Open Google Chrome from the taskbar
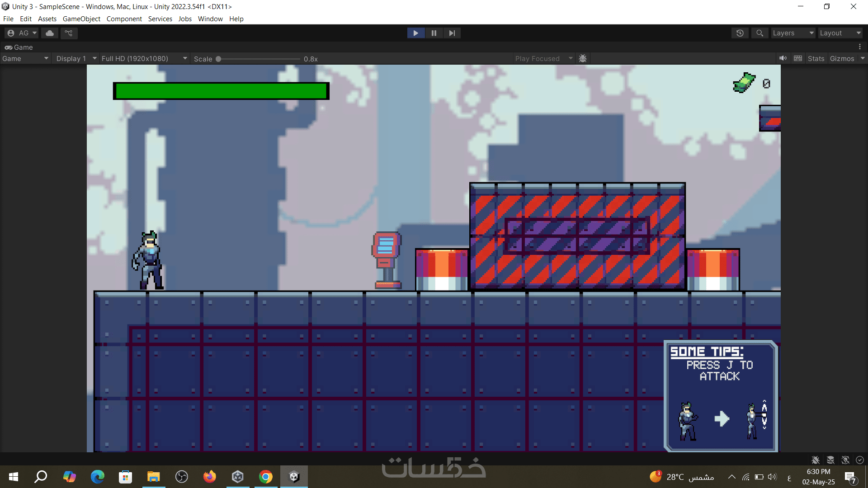868x488 pixels. [266, 477]
